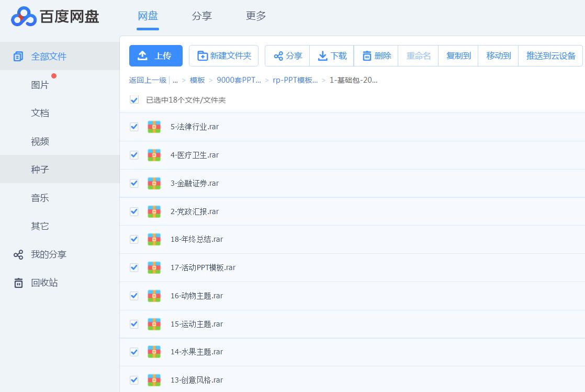
Task: Expand the breadcrumb ellipsis "..."
Action: tap(175, 80)
